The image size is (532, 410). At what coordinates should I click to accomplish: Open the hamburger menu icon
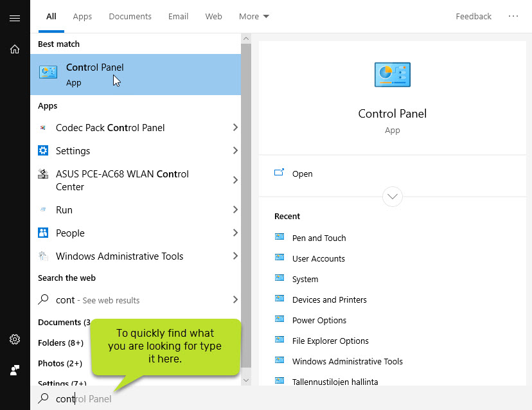(x=14, y=18)
